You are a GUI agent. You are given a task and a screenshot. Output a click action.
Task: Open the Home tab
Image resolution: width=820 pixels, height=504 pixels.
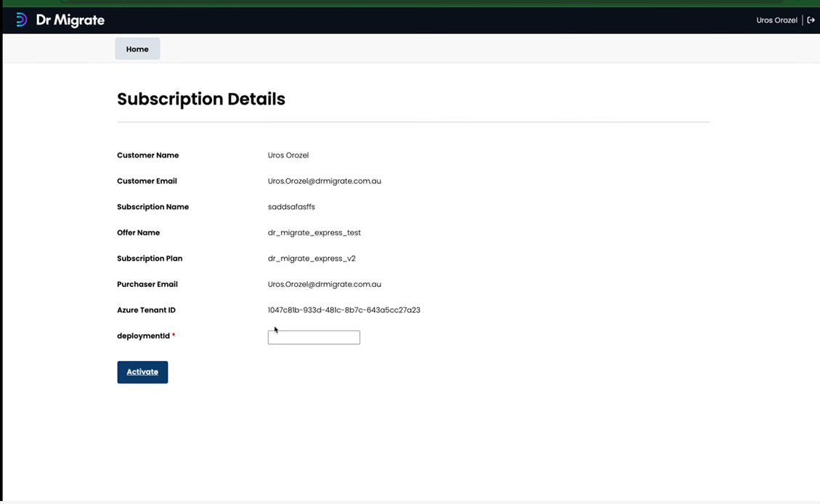click(x=137, y=49)
